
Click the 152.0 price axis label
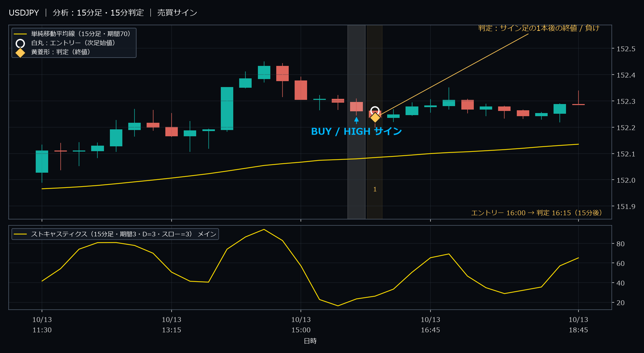(x=626, y=180)
